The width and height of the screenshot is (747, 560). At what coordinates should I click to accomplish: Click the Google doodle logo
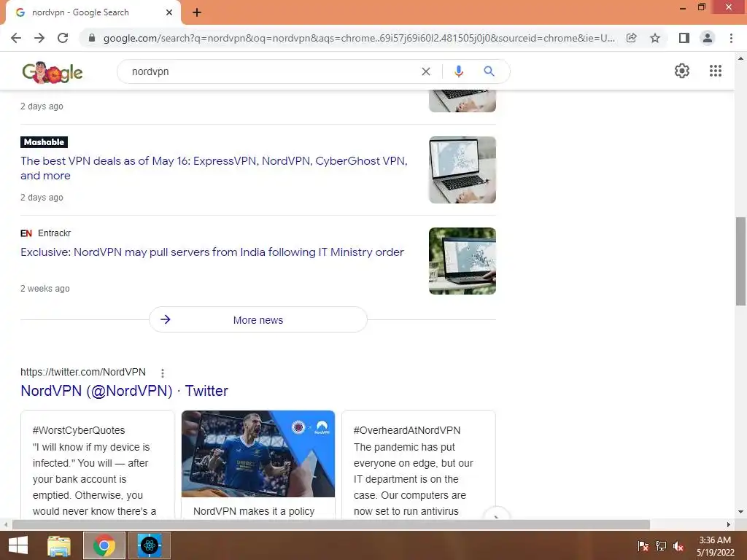click(x=53, y=72)
